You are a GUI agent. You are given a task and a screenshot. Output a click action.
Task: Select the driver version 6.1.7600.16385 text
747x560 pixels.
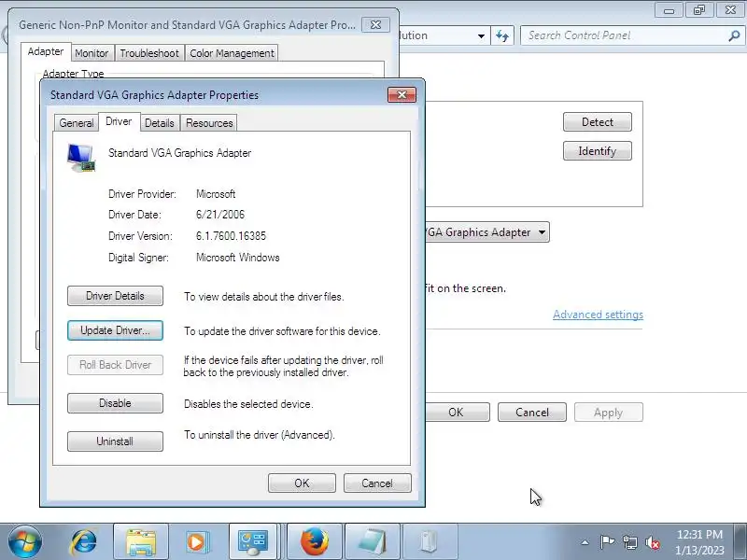[x=231, y=236]
